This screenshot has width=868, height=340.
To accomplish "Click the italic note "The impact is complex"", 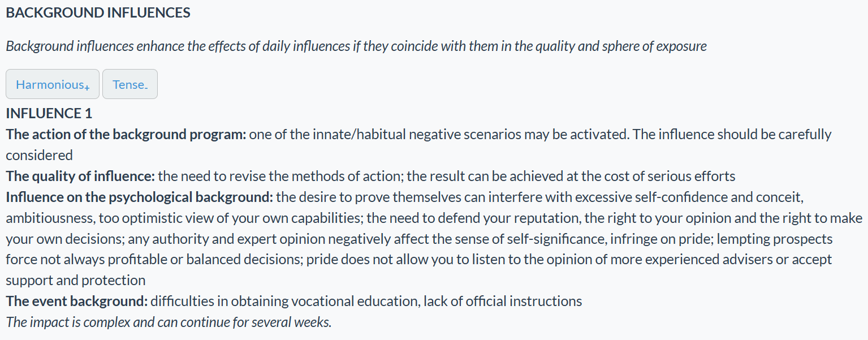I will click(169, 322).
